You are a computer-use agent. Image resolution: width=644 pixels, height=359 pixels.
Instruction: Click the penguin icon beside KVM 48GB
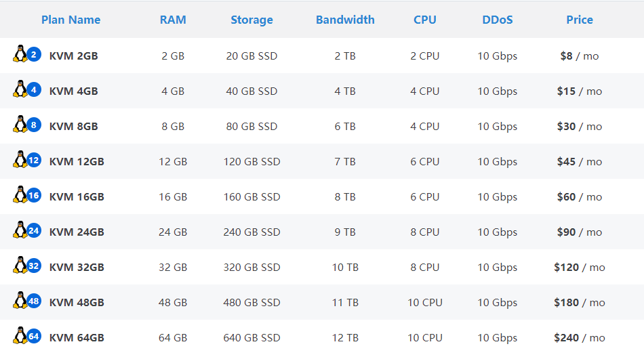click(20, 300)
